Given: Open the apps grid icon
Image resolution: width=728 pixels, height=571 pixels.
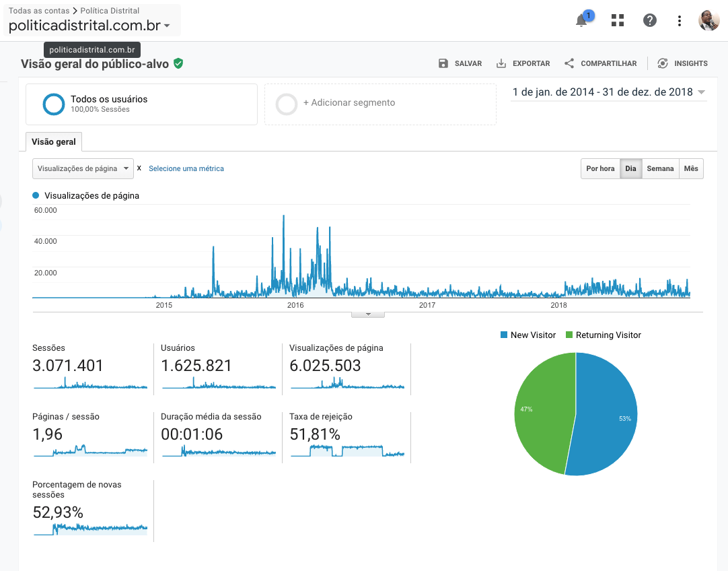Looking at the screenshot, I should pyautogui.click(x=617, y=20).
